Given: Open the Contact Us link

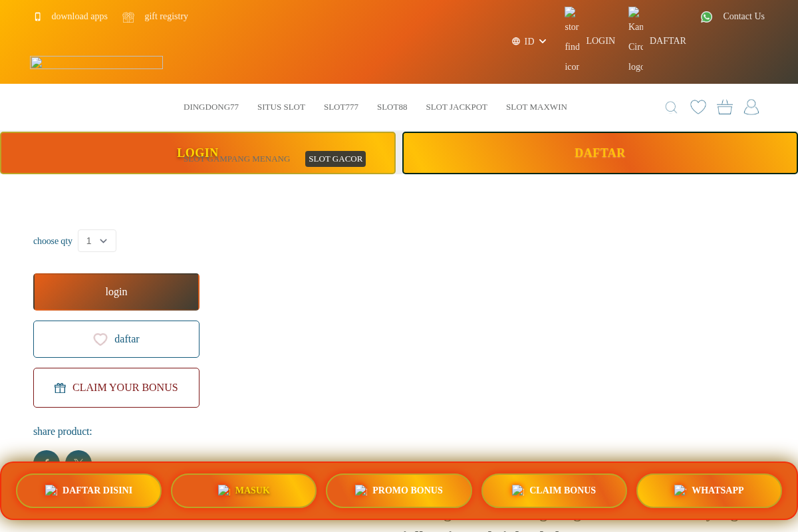Looking at the screenshot, I should (x=743, y=17).
